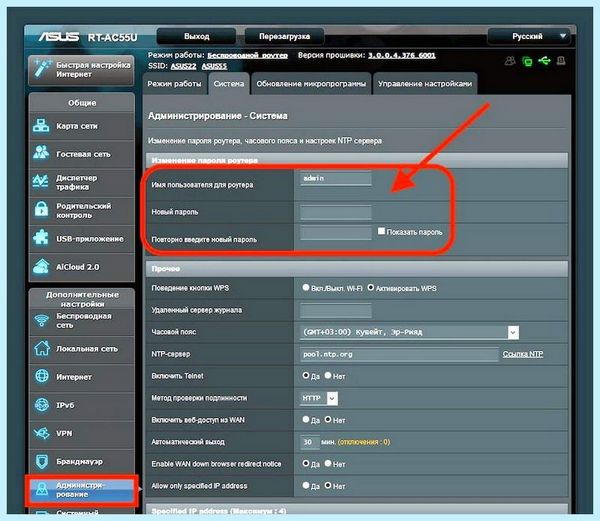The image size is (600, 521).
Task: Switch to Обновление микропрограммы tab
Action: pyautogui.click(x=311, y=83)
